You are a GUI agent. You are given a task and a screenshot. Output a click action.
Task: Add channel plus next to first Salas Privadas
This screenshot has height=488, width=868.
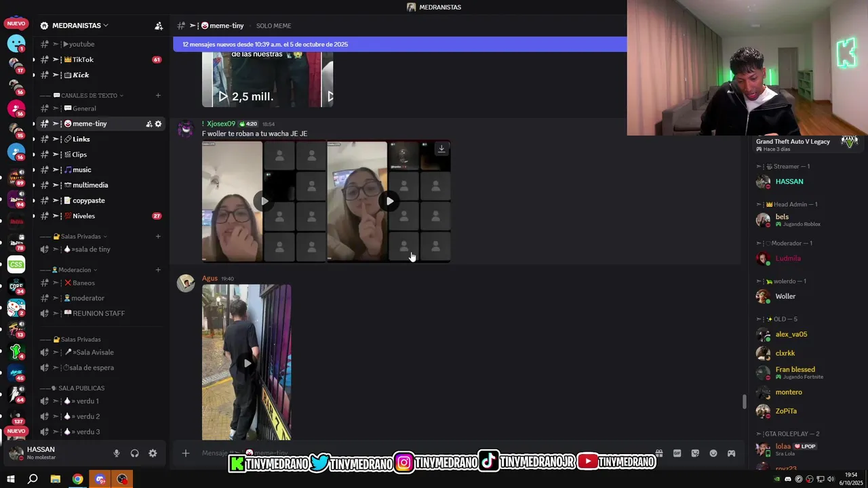click(158, 237)
